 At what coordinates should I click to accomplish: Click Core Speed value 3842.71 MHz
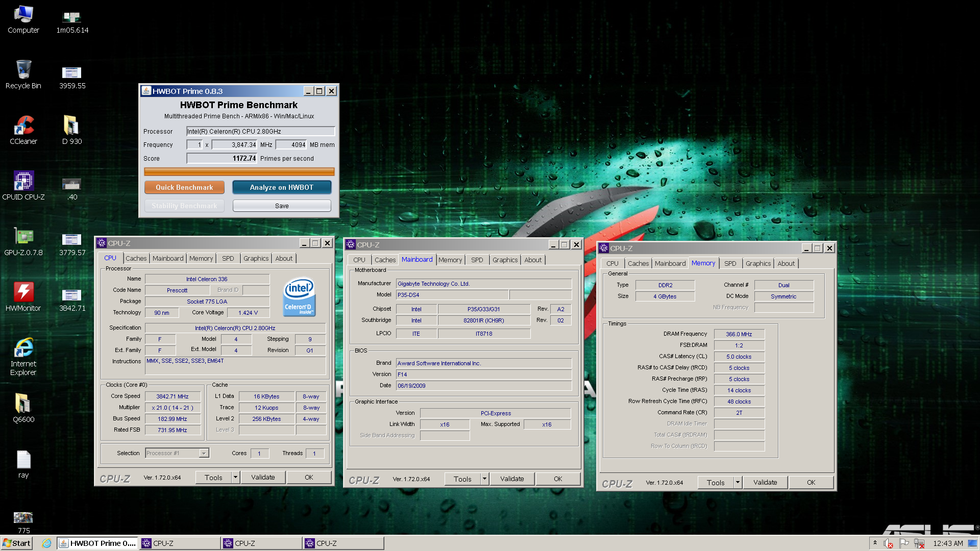[173, 396]
